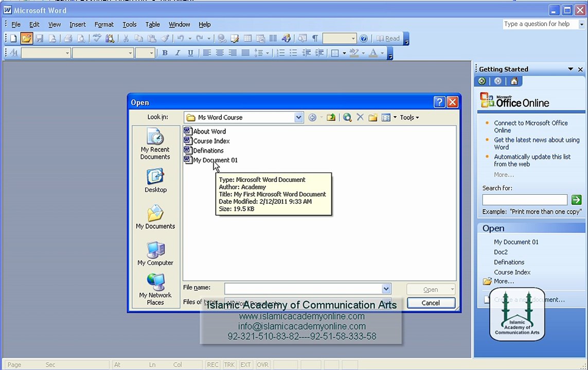Click the Insert Table icon
Screen dimensions: 588x370
pos(247,38)
